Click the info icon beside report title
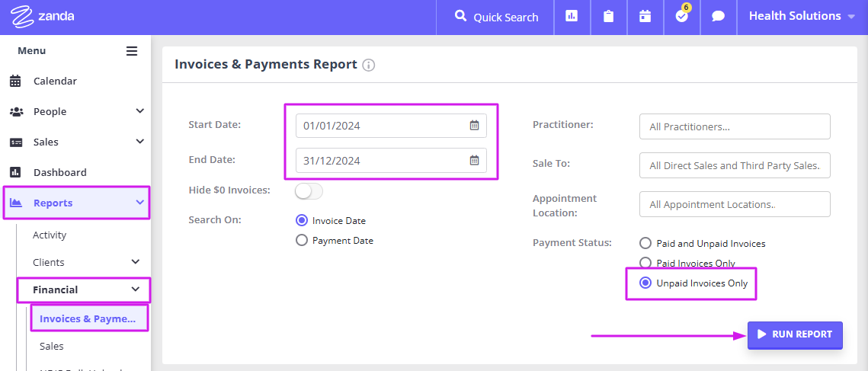 click(x=369, y=66)
